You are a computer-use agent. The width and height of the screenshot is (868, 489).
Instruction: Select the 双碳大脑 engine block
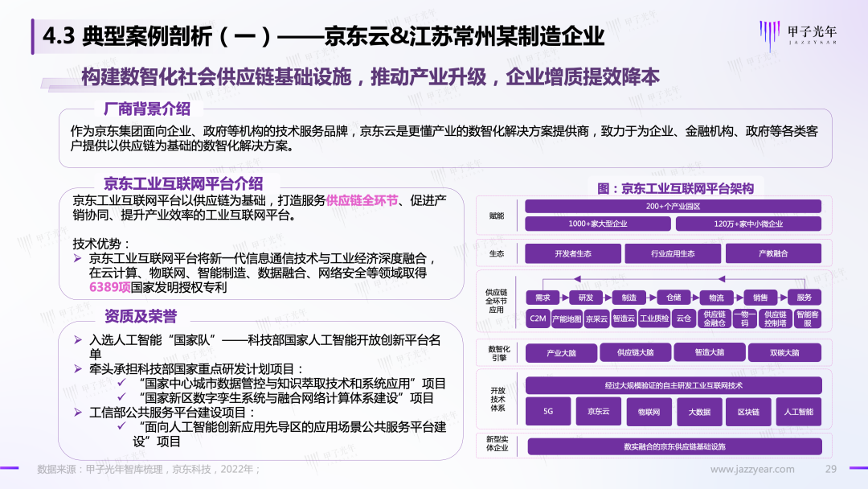(784, 353)
